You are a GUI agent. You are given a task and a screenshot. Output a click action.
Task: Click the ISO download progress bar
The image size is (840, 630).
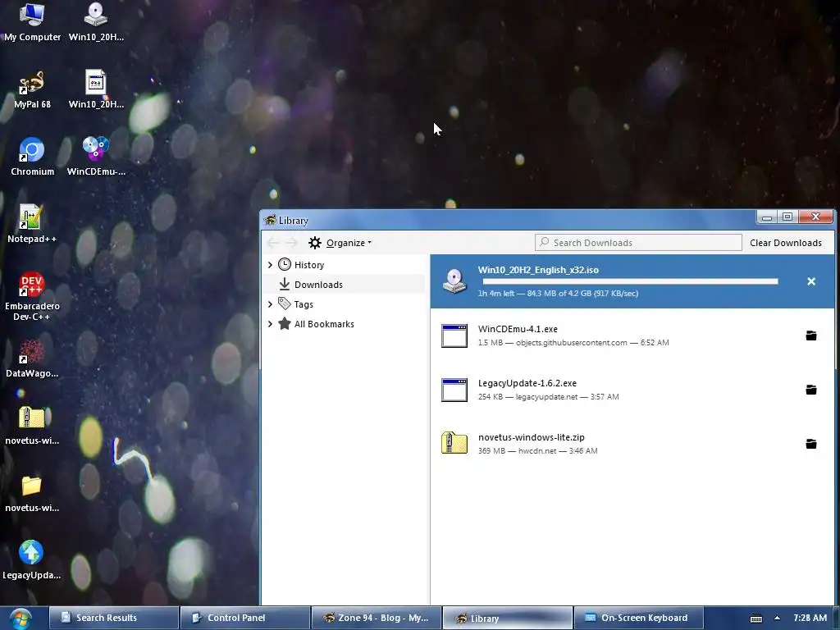630,281
